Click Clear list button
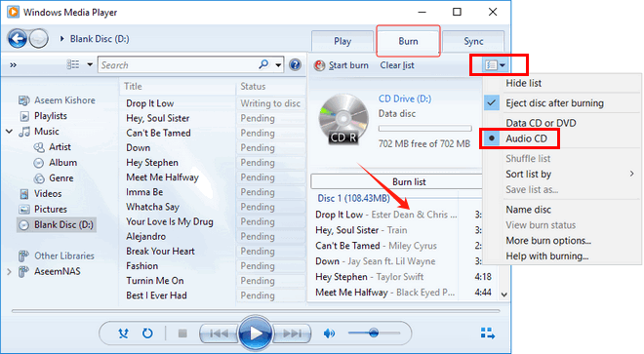The image size is (644, 354). click(x=397, y=65)
